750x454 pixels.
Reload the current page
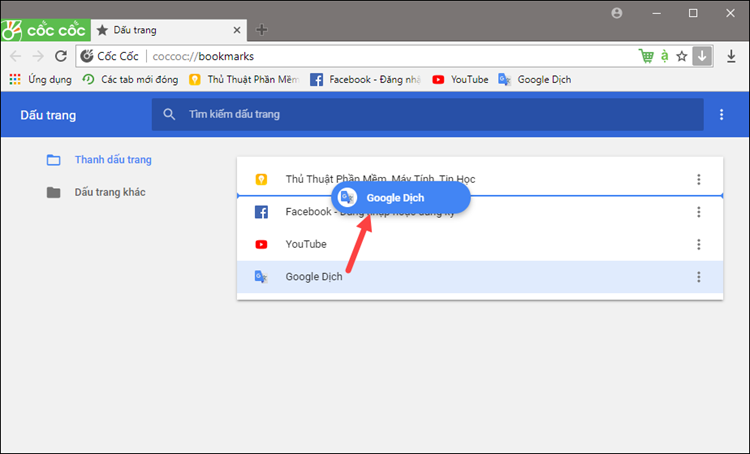point(60,56)
